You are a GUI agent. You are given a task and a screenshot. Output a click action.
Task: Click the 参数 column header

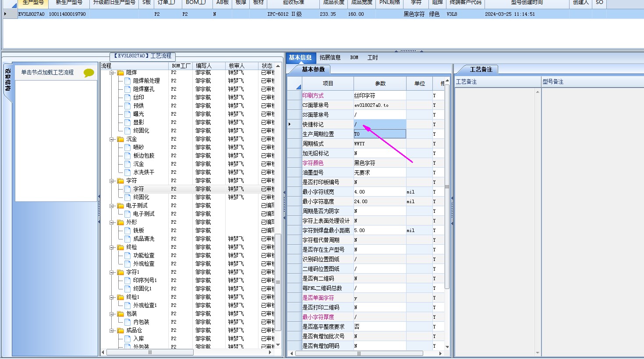380,83
